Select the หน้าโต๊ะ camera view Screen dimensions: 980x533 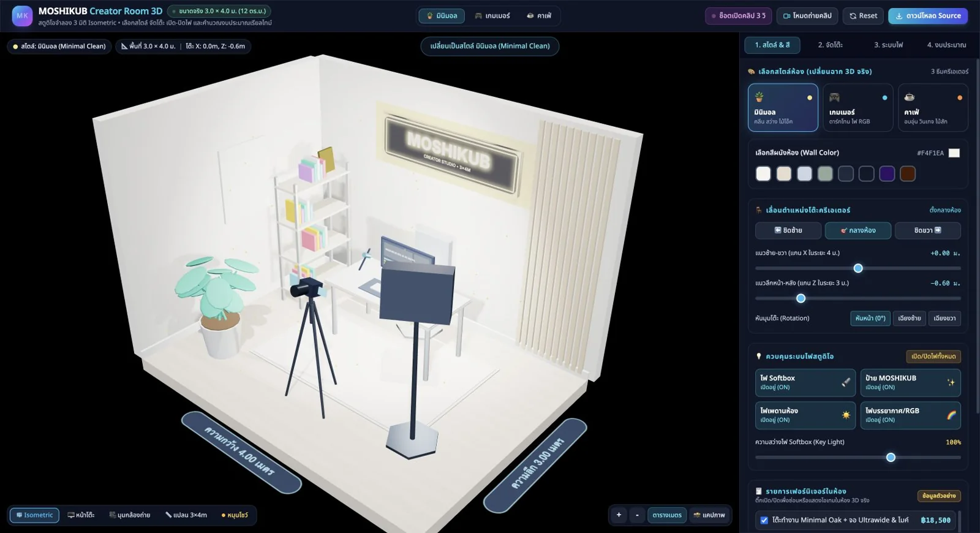coord(81,515)
